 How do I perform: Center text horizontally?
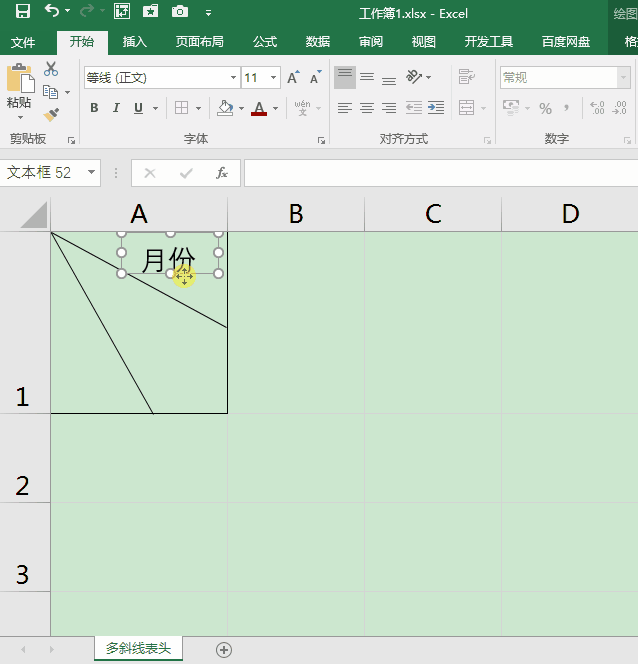click(367, 108)
